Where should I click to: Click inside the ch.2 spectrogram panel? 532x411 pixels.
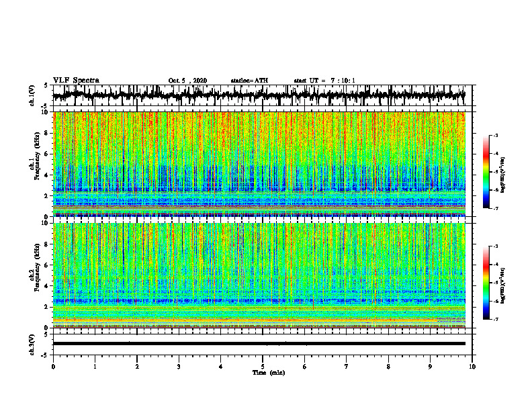tap(259, 275)
